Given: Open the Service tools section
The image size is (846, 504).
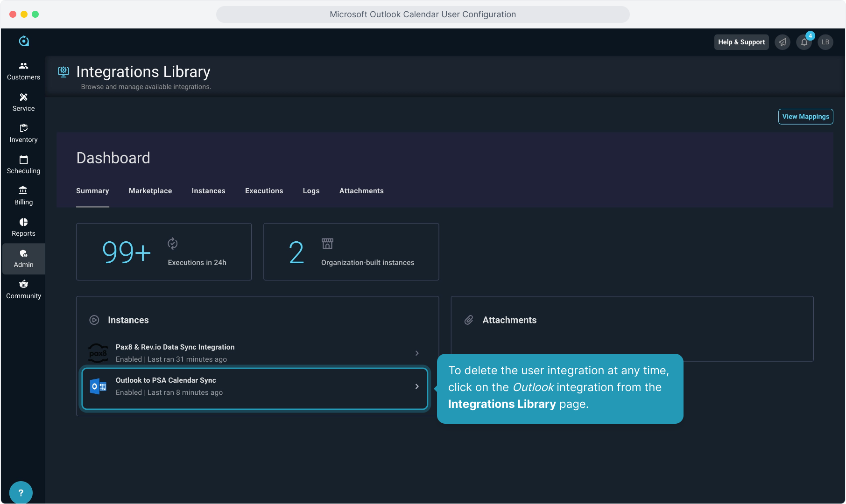Looking at the screenshot, I should (x=23, y=102).
